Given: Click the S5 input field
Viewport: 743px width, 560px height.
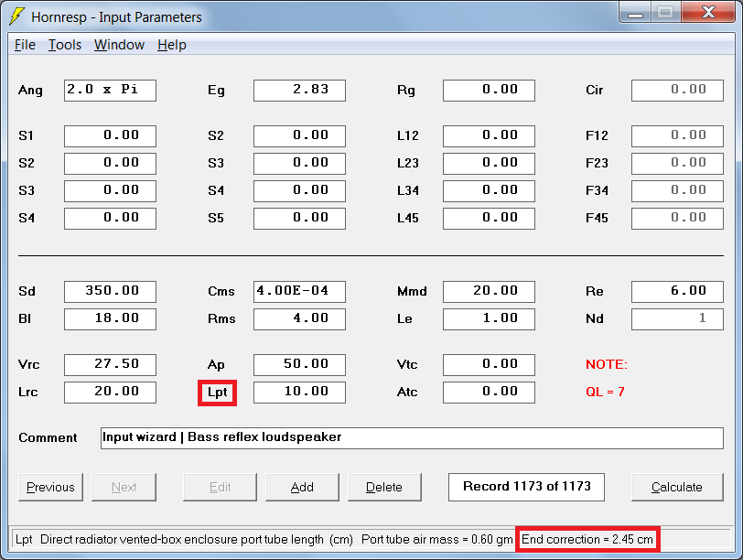Looking at the screenshot, I should [x=299, y=219].
